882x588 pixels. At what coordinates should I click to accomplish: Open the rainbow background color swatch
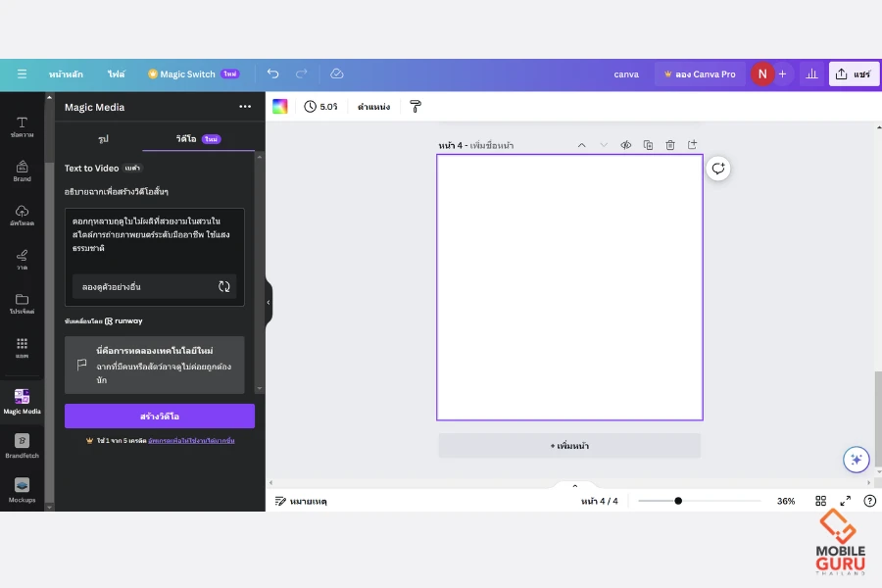[x=280, y=106]
